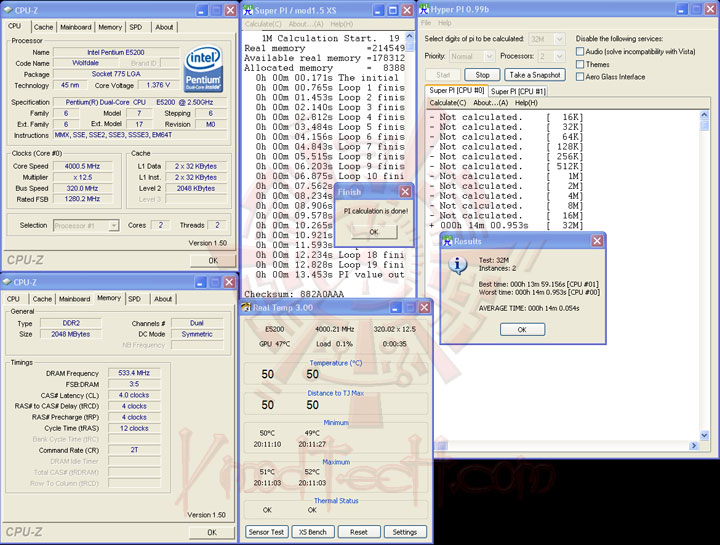Open File menu in Hyper PI
This screenshot has height=545, width=720.
[426, 23]
